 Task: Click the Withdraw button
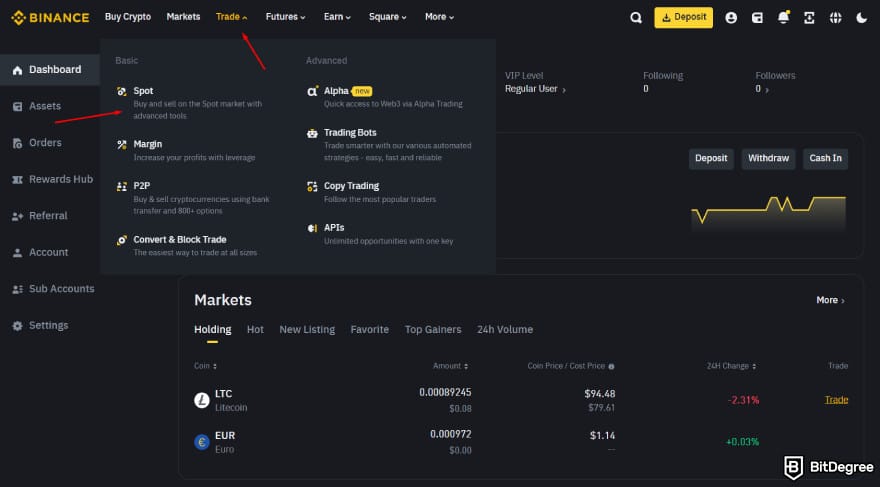768,159
